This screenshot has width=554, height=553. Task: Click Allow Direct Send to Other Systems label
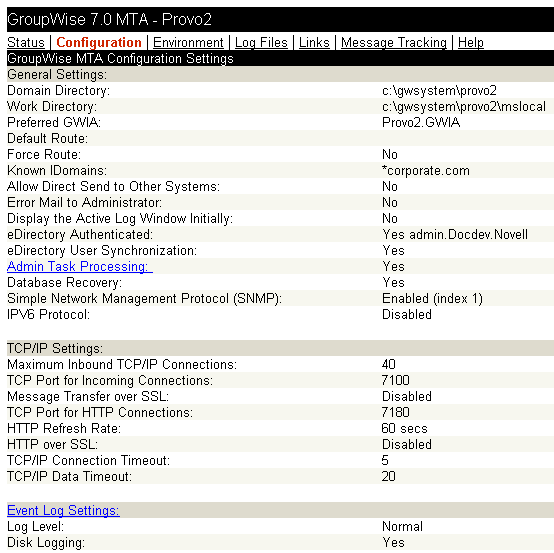113,186
